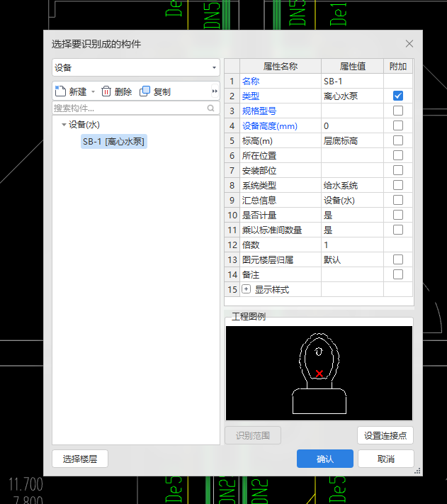The width and height of the screenshot is (447, 504).
Task: Click the 工程图例 pump preview image
Action: coord(319,373)
